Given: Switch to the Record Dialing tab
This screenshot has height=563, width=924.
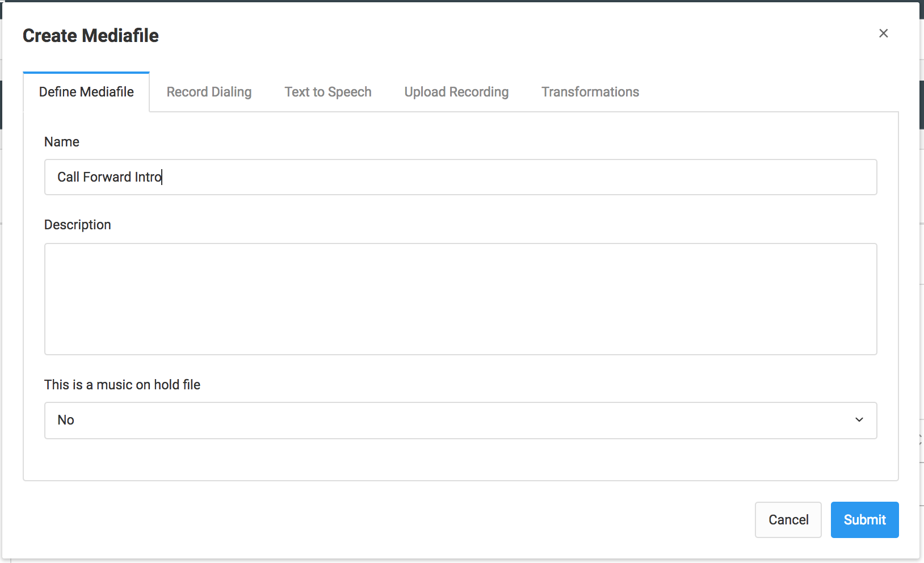Looking at the screenshot, I should pyautogui.click(x=209, y=92).
